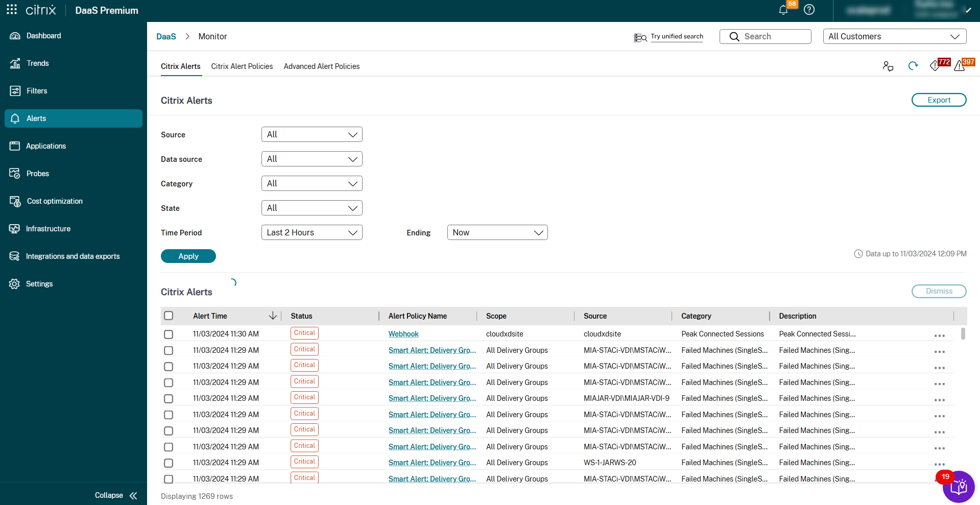Switch to Advanced Alert Policies tab
The image size is (980, 505).
coord(321,66)
